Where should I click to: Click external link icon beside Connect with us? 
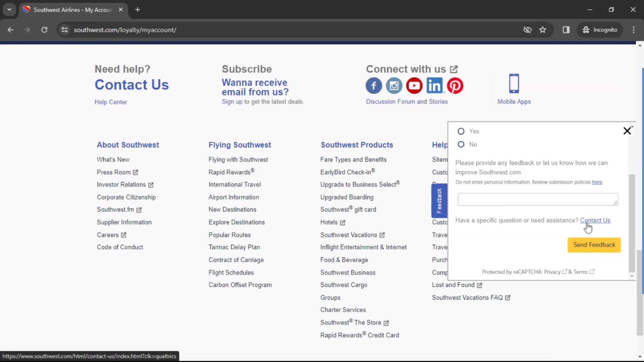[454, 69]
